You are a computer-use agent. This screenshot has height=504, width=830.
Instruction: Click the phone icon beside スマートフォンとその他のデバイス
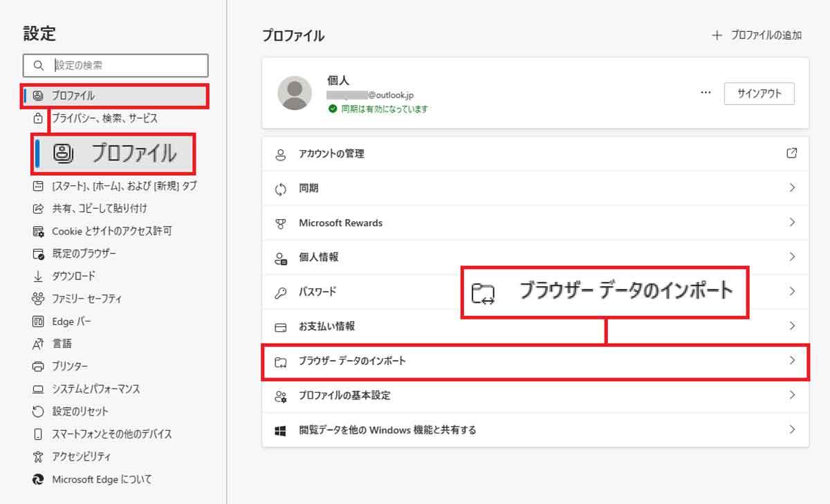click(x=38, y=434)
